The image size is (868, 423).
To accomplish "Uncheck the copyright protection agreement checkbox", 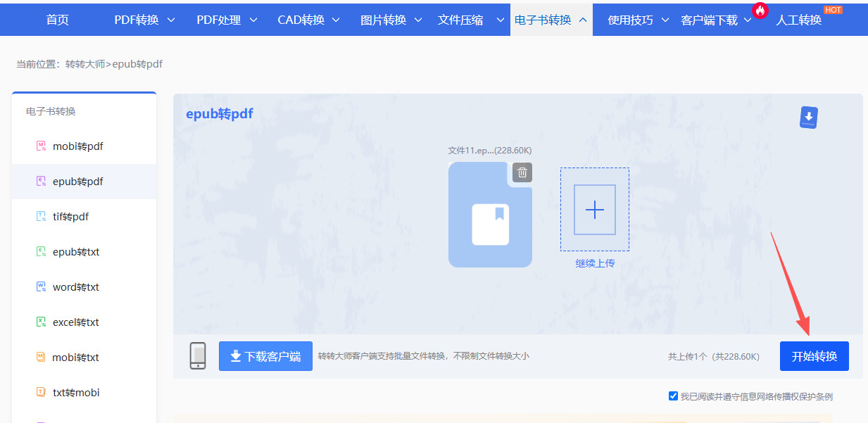I will tap(673, 396).
